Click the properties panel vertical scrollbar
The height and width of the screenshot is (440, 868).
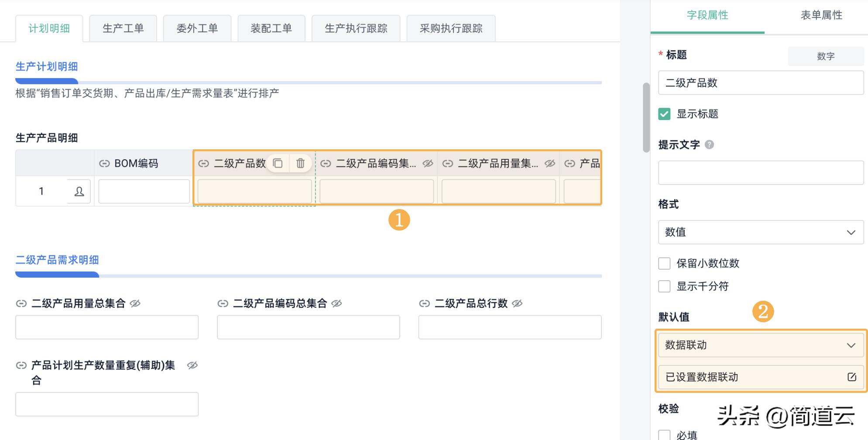646,118
